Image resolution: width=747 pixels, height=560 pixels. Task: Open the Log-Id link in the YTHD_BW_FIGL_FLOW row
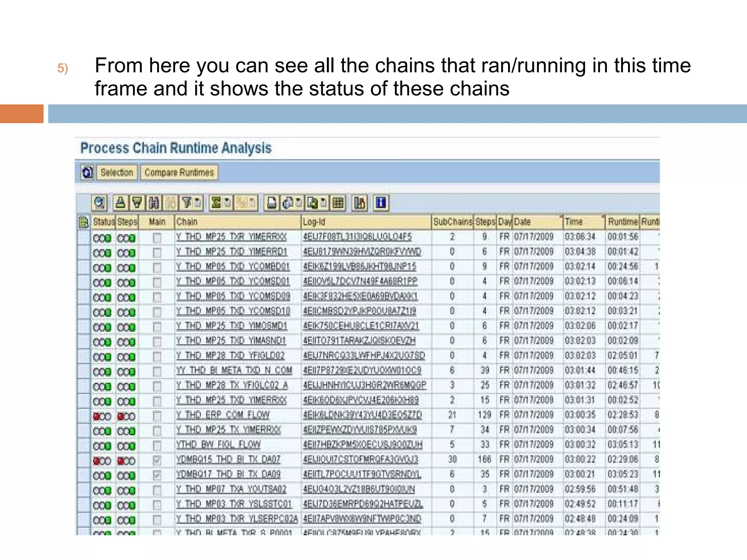(363, 445)
